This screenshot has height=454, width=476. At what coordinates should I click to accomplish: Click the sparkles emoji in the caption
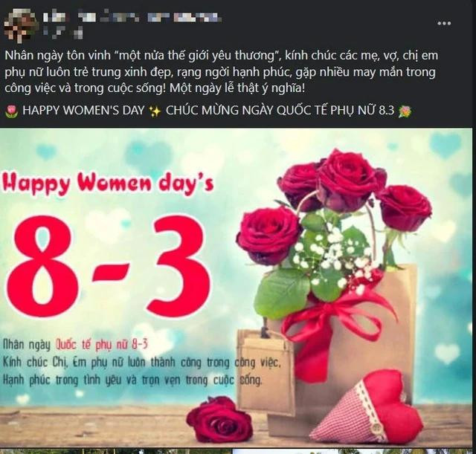click(155, 111)
